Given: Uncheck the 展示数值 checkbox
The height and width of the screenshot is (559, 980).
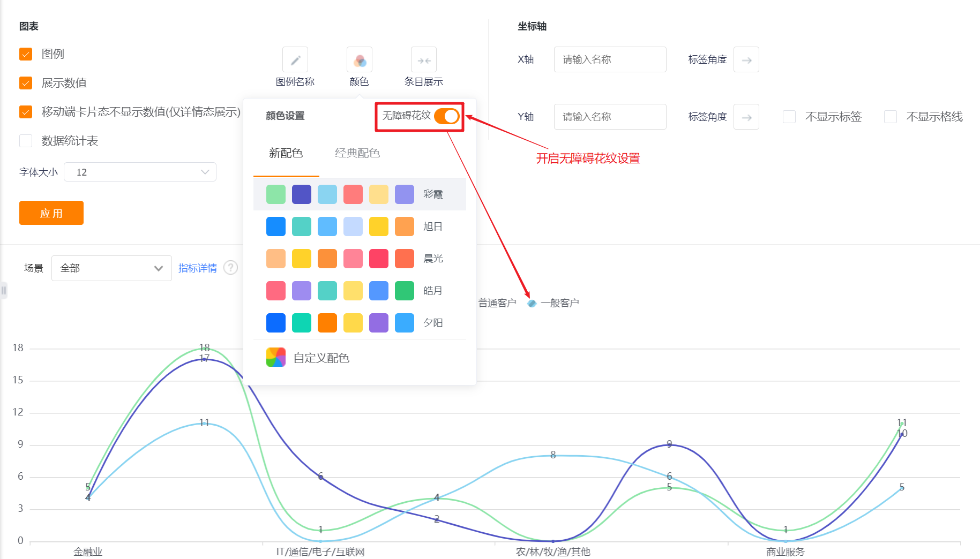Looking at the screenshot, I should tap(26, 83).
